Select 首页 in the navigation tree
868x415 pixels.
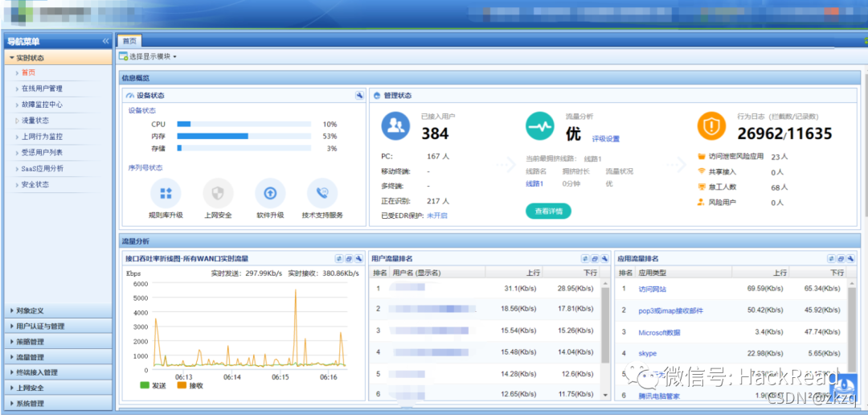[28, 72]
